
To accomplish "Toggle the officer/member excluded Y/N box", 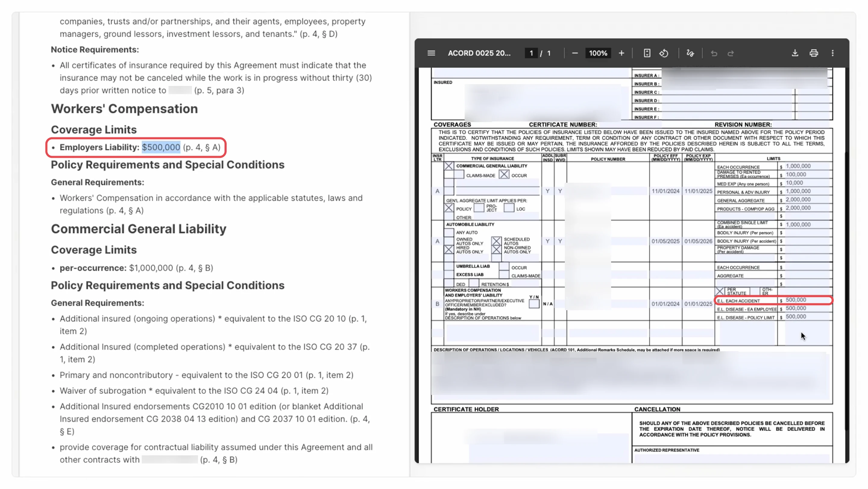I will 534,304.
